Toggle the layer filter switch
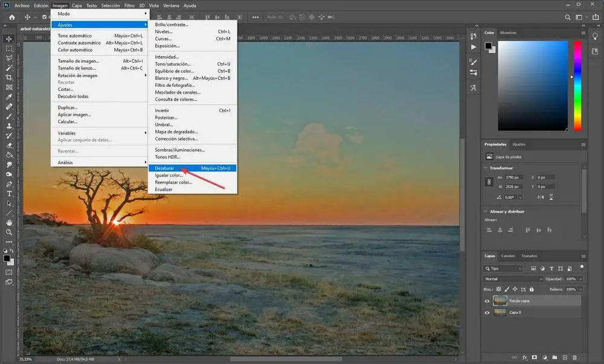604x364 pixels. 582,267
